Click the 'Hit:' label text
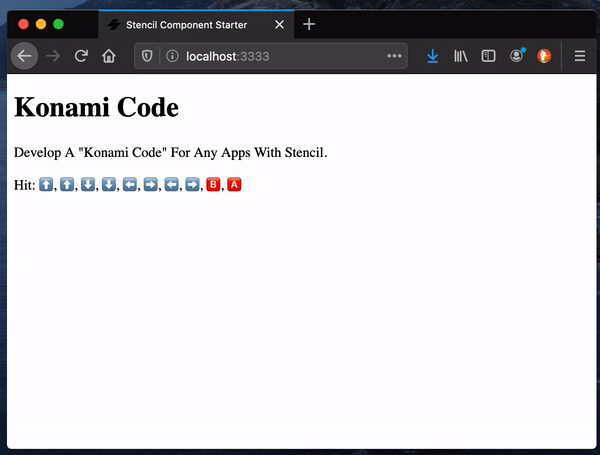 click(24, 185)
